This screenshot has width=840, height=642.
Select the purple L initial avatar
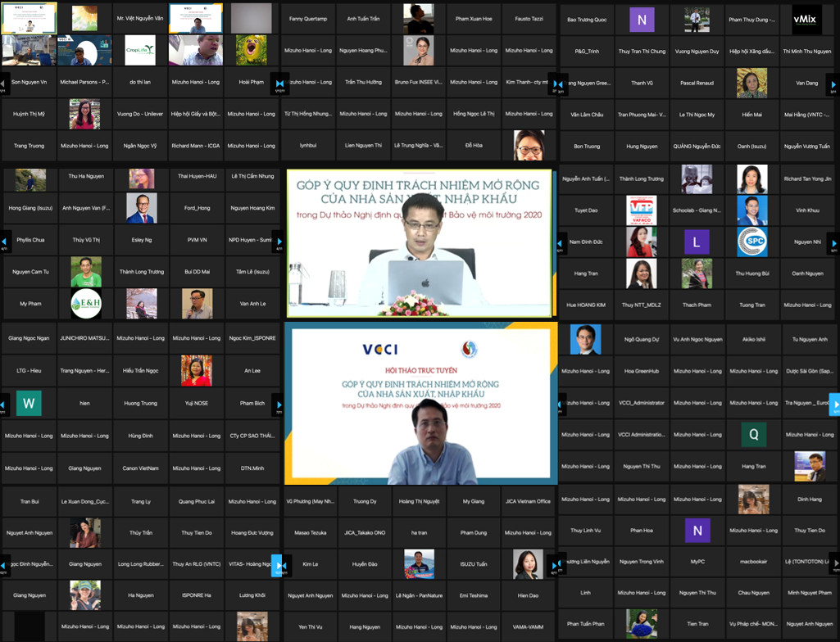pos(697,242)
